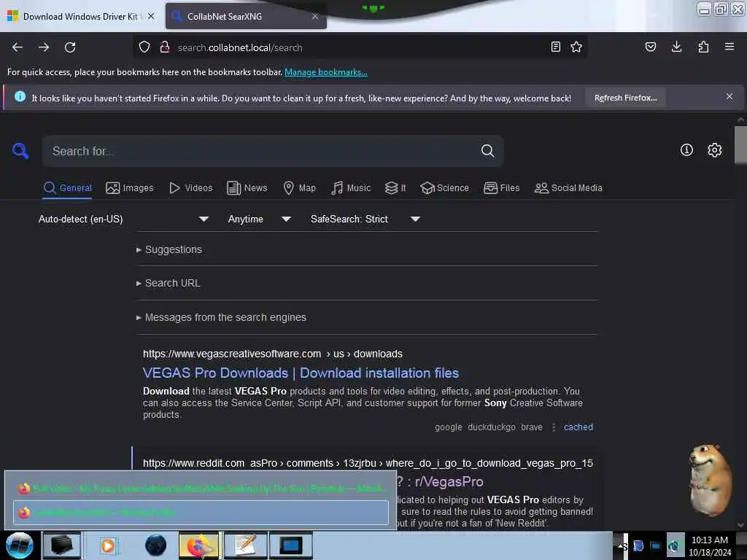Switch to the Music category
Screen dimensions: 747x560
[x=351, y=187]
